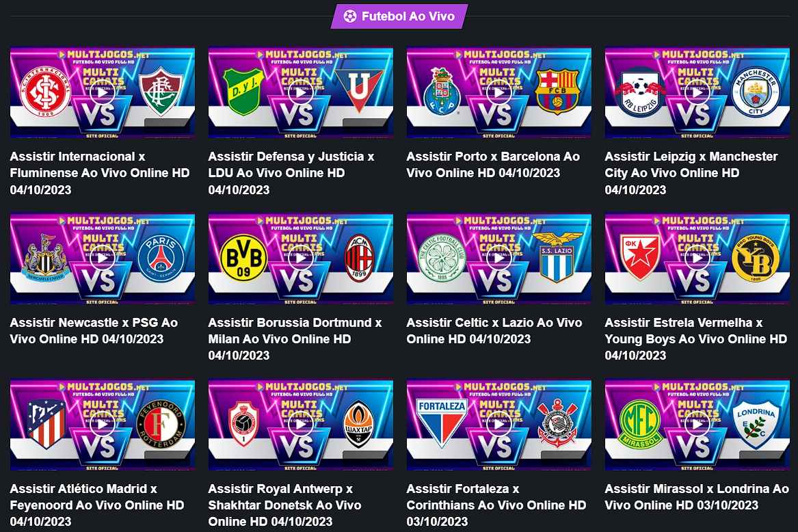Open Assistir Estrela Vermelha x Young Boys link
The width and height of the screenshot is (798, 532).
click(x=695, y=339)
